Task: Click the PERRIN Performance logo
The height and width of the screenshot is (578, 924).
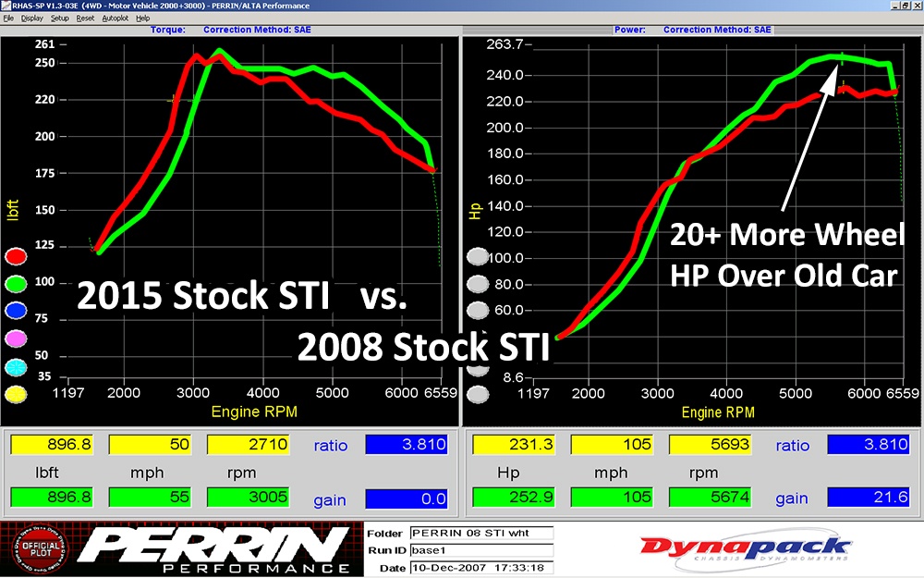Action: pyautogui.click(x=215, y=549)
